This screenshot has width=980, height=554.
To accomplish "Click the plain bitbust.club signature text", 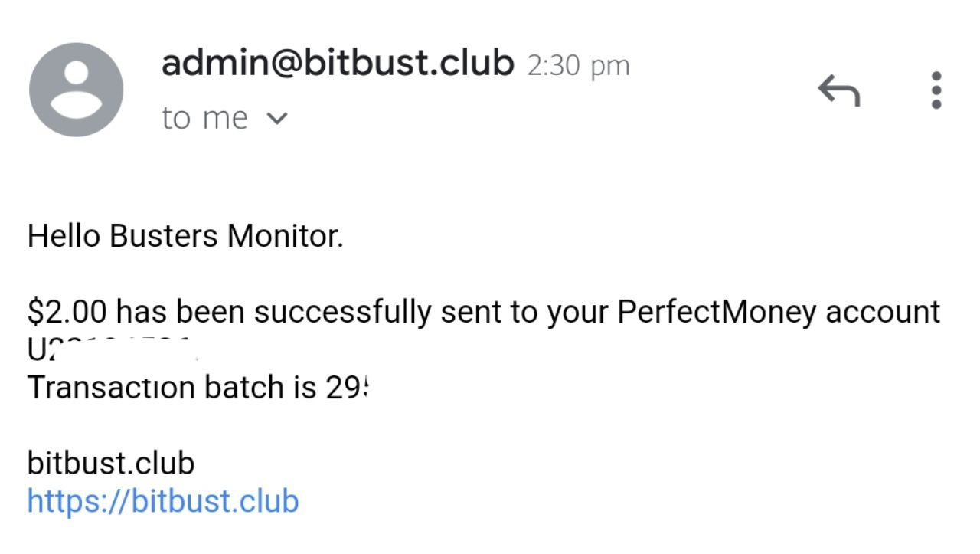I will point(111,464).
